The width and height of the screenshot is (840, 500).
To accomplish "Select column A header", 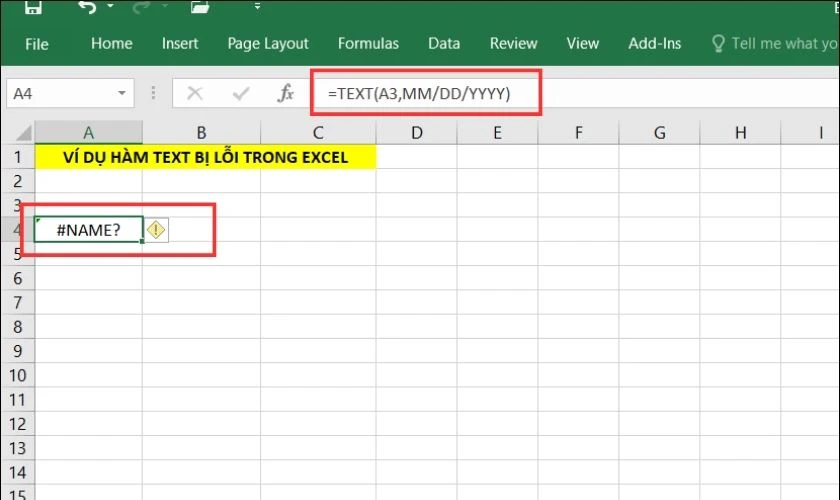I will pyautogui.click(x=88, y=132).
